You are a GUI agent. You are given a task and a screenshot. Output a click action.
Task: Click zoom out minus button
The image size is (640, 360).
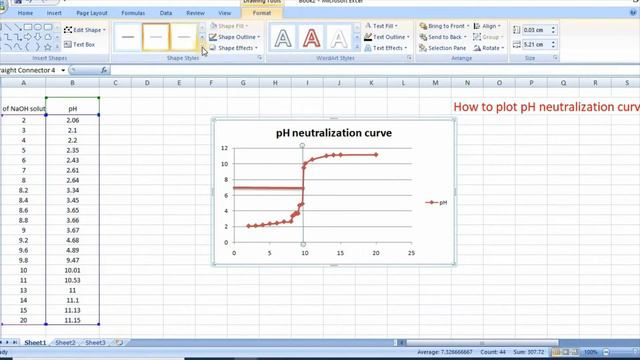pyautogui.click(x=606, y=352)
